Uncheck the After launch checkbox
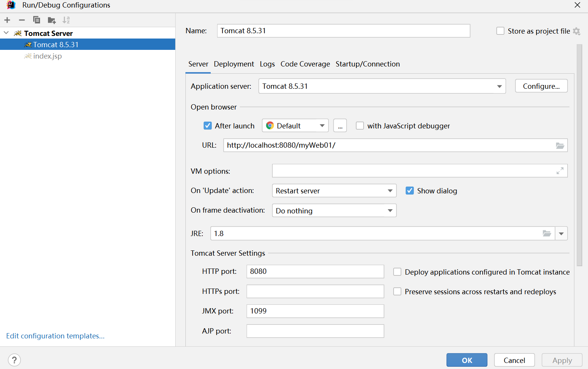 pyautogui.click(x=208, y=126)
